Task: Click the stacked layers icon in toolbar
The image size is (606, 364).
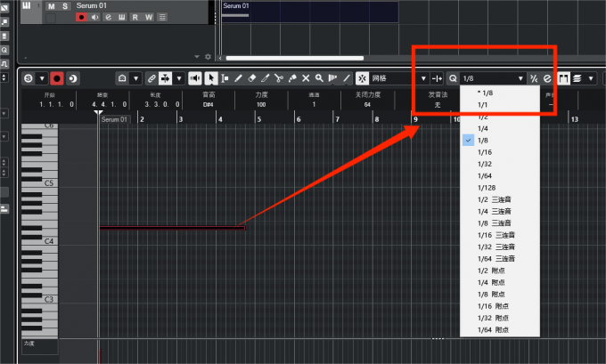Action: (x=577, y=78)
